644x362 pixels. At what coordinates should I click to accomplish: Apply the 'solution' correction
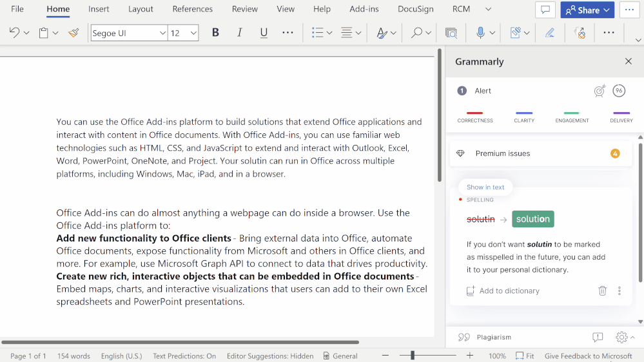point(532,219)
